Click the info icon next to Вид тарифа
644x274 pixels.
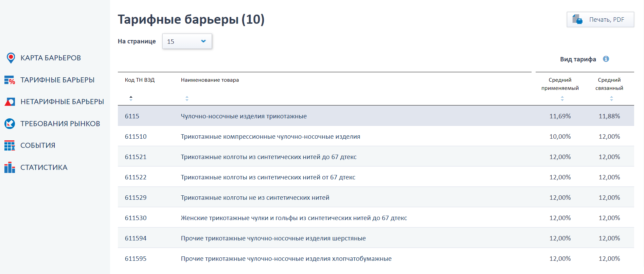coord(606,59)
